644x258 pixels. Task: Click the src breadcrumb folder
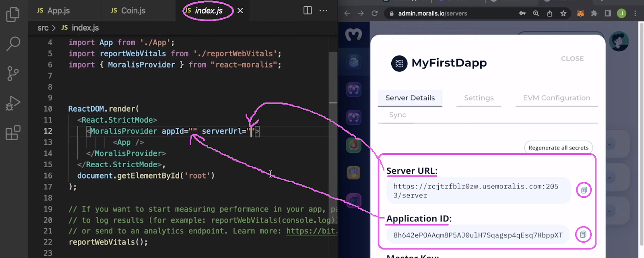[43, 28]
